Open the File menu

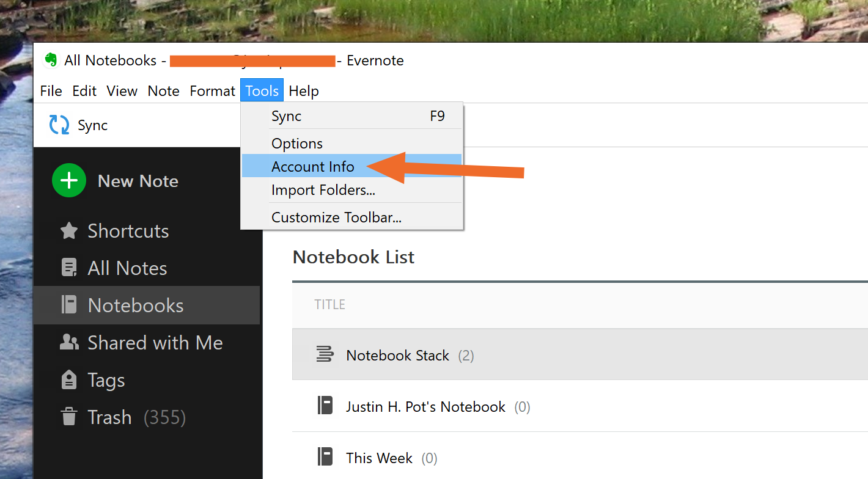[x=51, y=91]
